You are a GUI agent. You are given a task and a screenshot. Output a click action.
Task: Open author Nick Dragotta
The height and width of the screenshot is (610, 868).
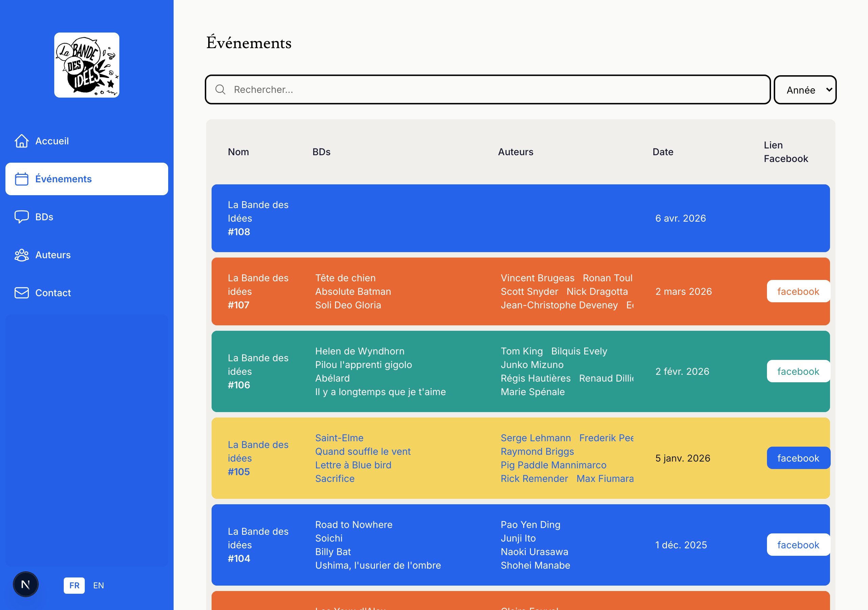click(597, 291)
